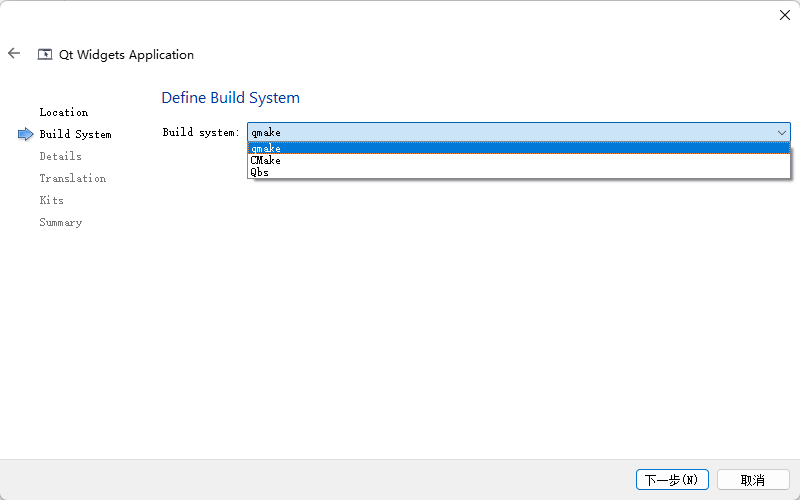Click the Summary step in the sidebar

(x=60, y=222)
